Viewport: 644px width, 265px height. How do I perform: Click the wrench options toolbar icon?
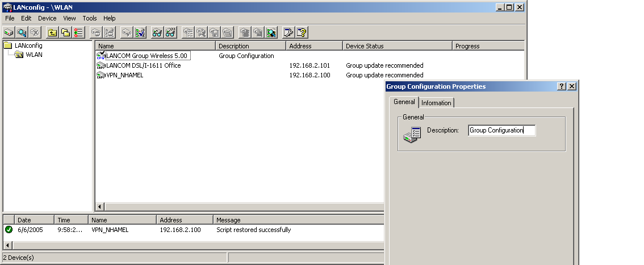(x=288, y=32)
